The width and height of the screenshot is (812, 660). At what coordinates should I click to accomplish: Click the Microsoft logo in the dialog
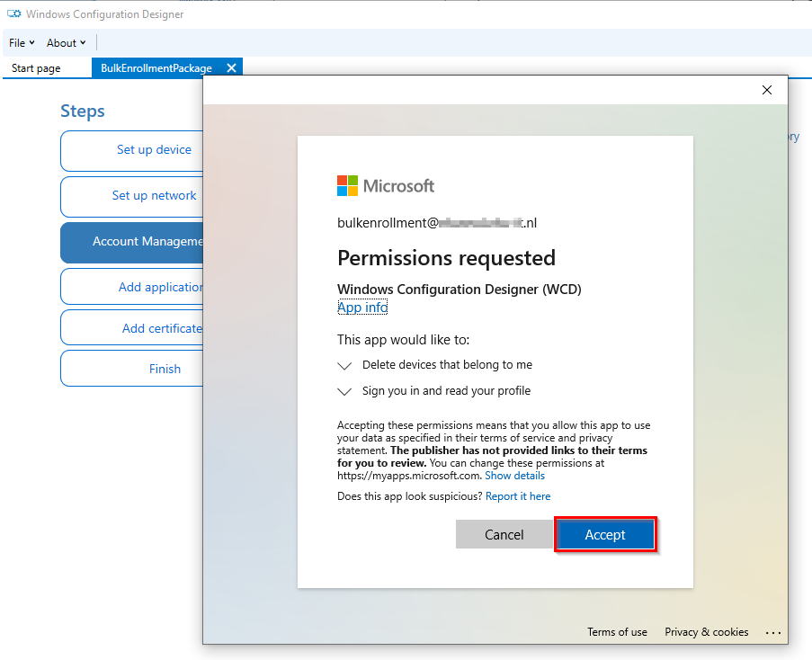[385, 186]
